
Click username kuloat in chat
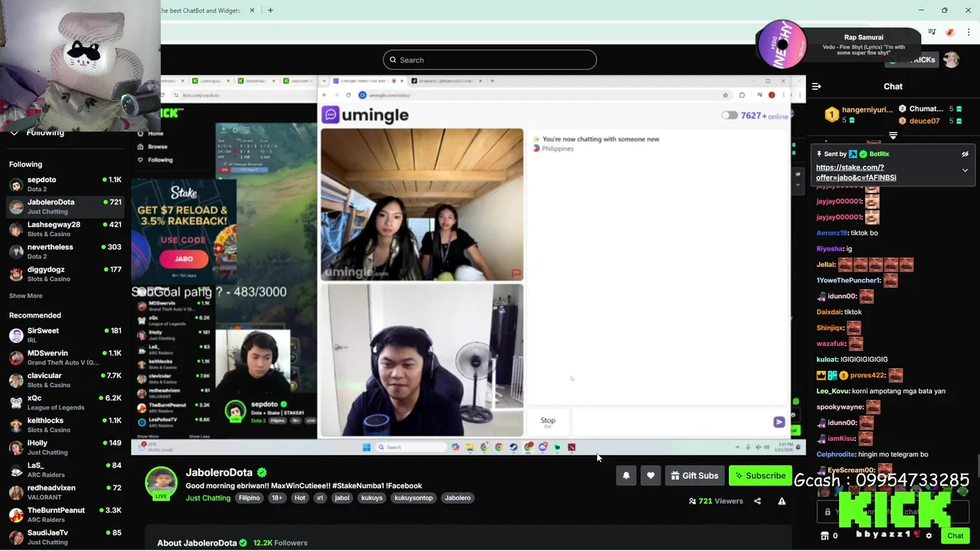827,360
